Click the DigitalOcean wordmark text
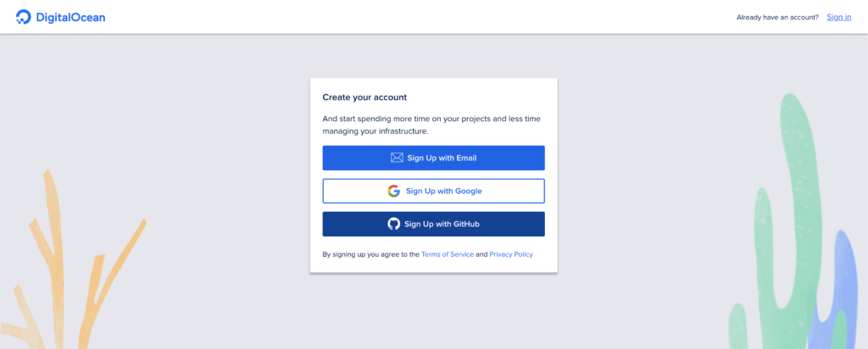Image resolution: width=868 pixels, height=349 pixels. [x=70, y=17]
